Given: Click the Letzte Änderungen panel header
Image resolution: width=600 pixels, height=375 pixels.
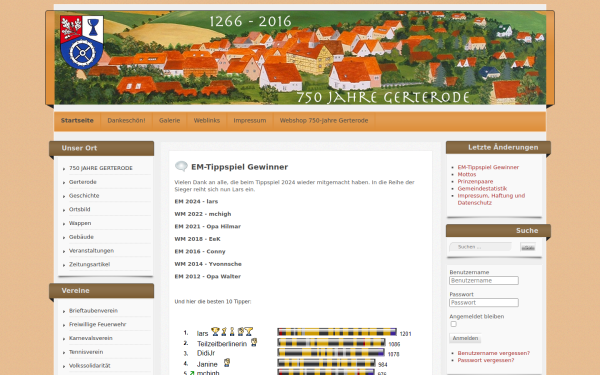Looking at the screenshot, I should tap(498, 148).
